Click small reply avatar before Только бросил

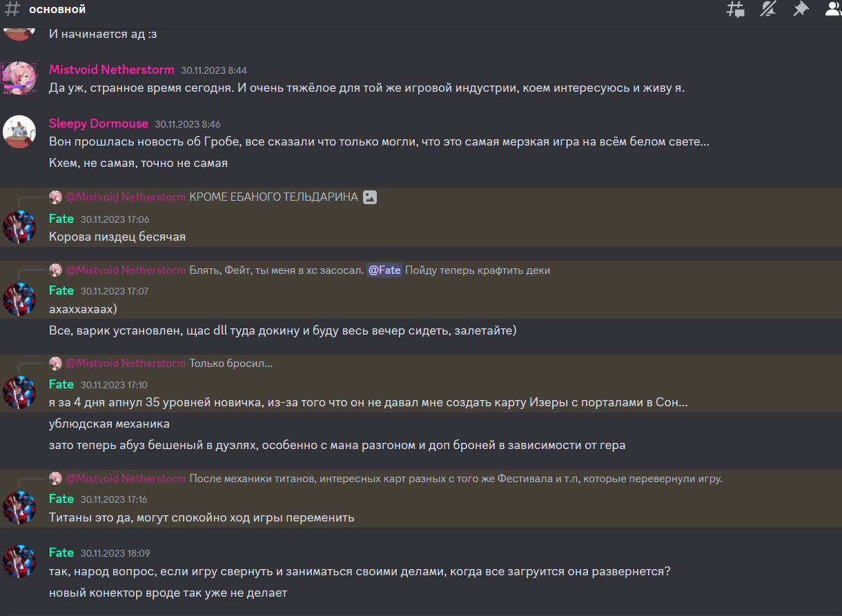(x=55, y=363)
